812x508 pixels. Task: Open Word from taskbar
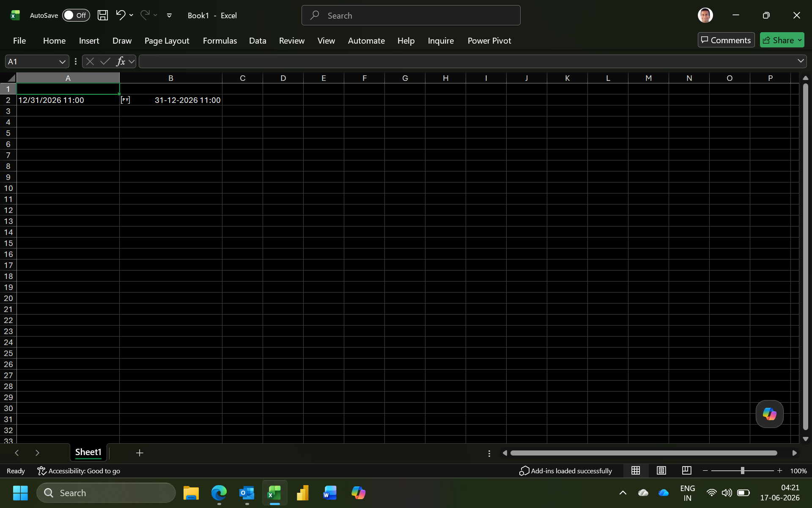[330, 493]
